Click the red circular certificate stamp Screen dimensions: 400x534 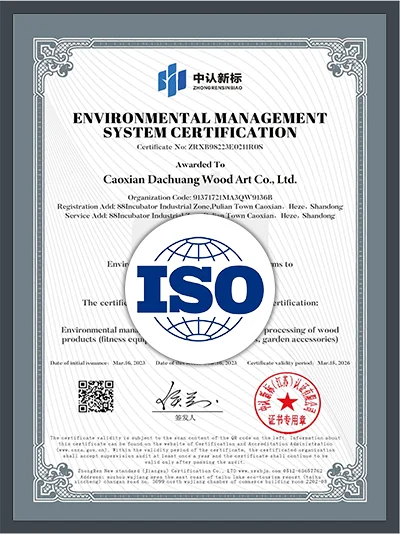[288, 403]
